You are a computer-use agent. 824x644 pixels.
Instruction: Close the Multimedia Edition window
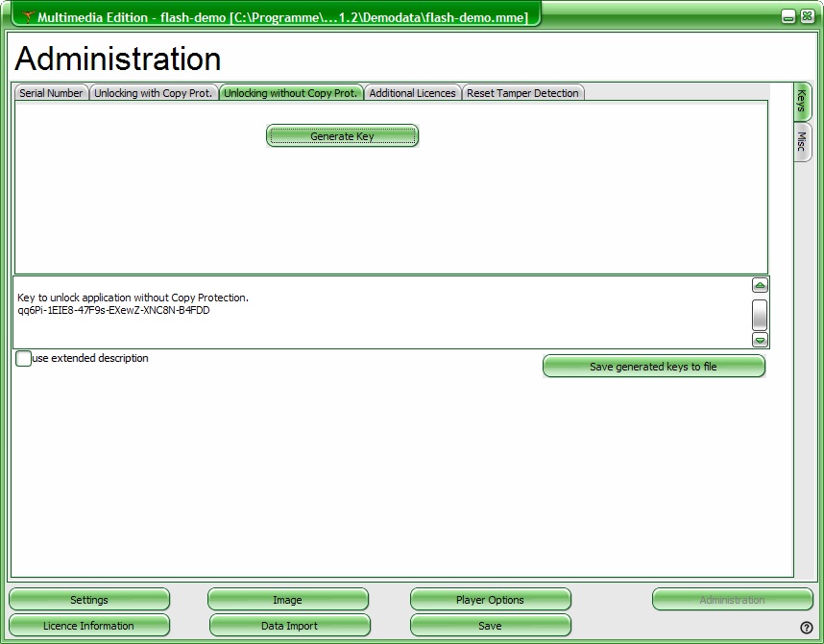click(x=806, y=16)
